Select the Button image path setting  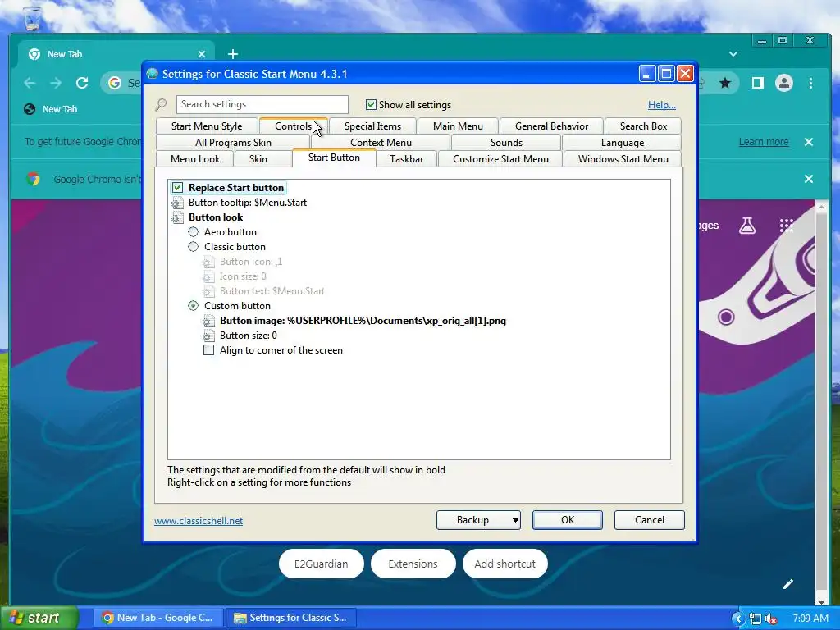pyautogui.click(x=363, y=321)
